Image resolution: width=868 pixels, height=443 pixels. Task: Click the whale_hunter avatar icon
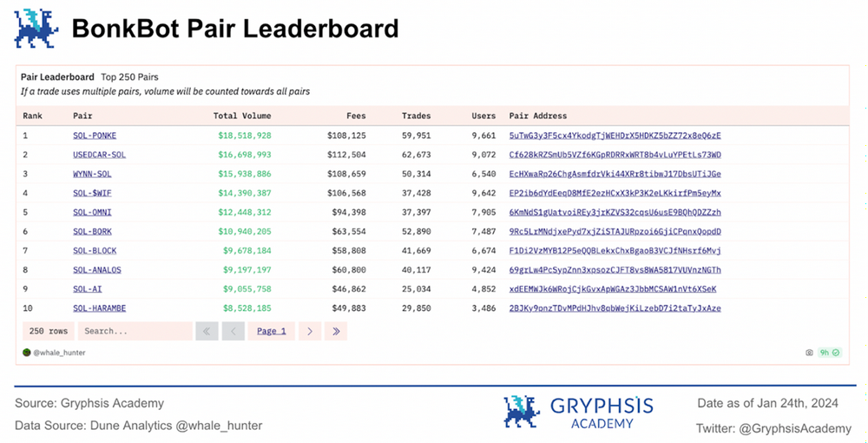(27, 353)
